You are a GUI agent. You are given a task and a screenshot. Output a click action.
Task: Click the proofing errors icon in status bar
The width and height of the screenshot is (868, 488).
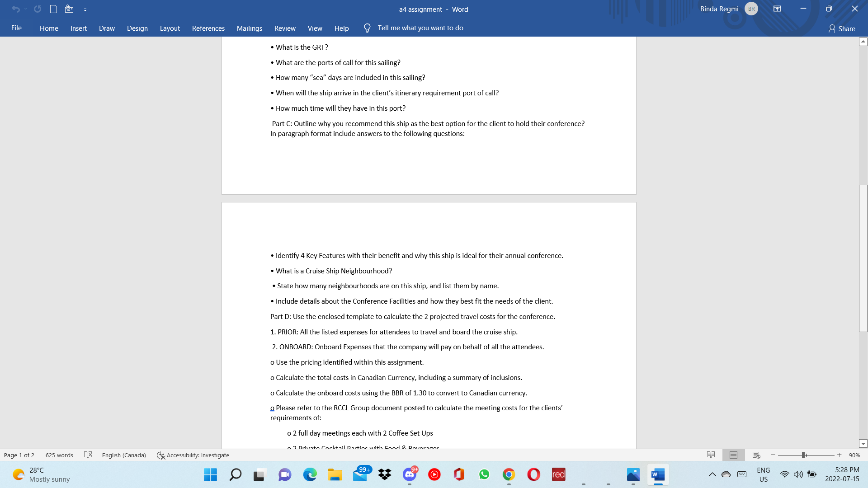point(88,455)
